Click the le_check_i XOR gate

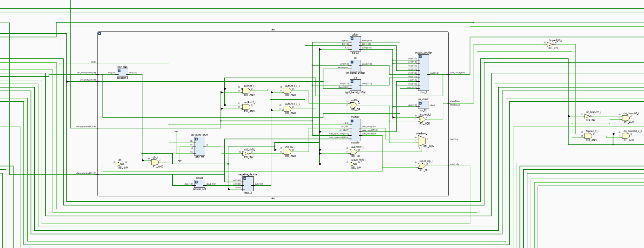point(422,119)
